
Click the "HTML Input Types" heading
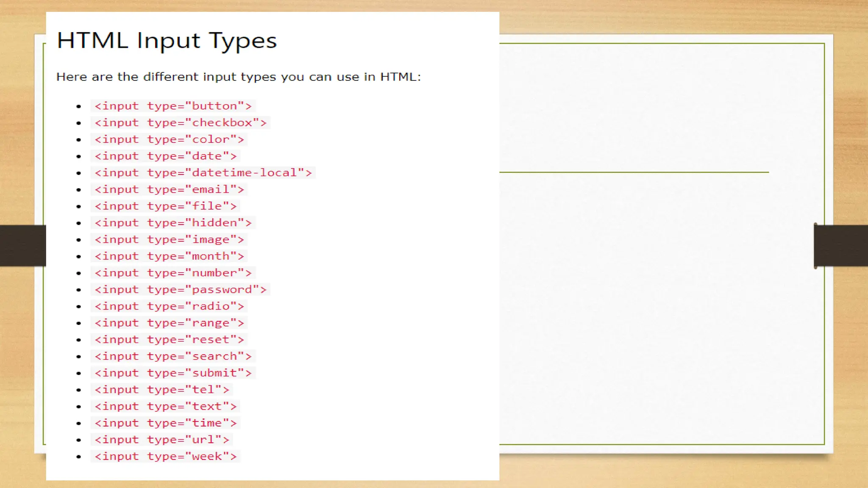[x=167, y=41]
